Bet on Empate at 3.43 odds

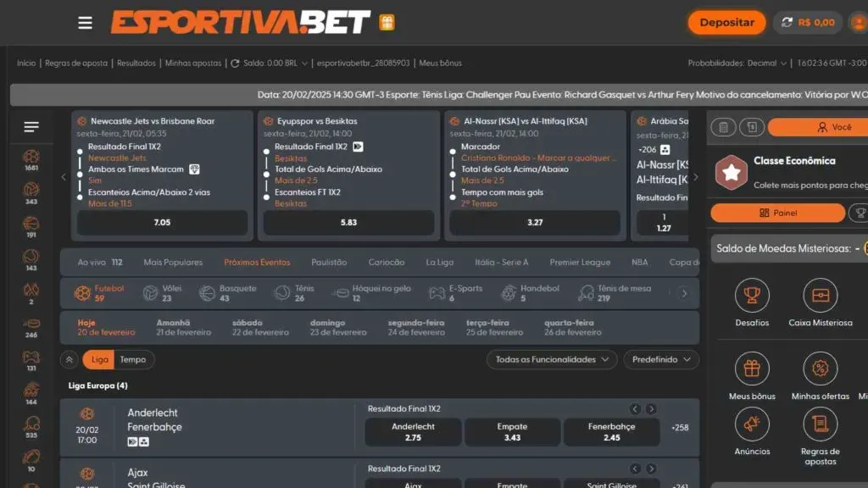click(x=512, y=432)
